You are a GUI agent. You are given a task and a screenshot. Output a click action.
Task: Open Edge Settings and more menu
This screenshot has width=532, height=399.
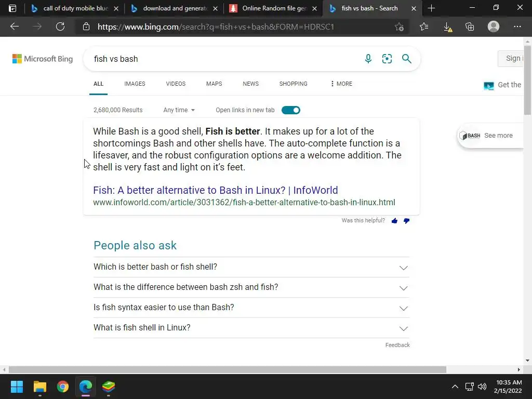pos(517,26)
